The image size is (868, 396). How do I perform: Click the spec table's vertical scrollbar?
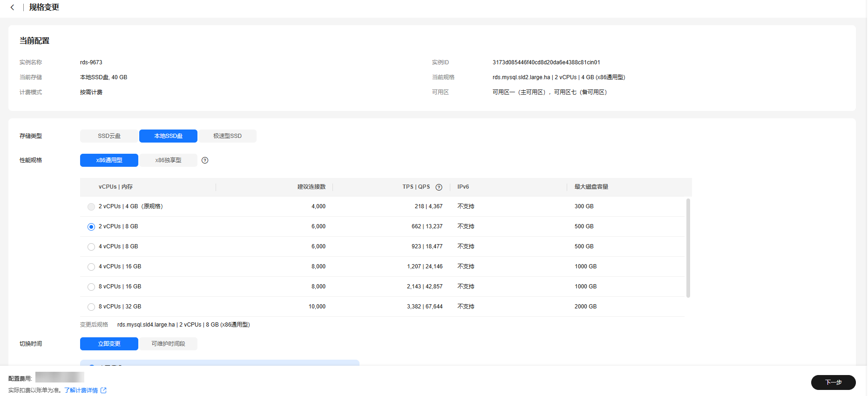click(x=688, y=248)
